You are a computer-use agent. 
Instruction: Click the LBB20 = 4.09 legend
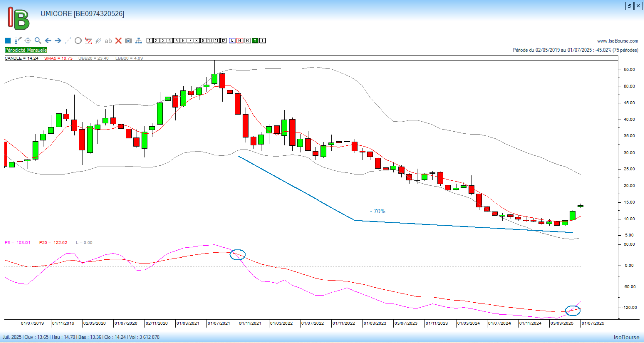pyautogui.click(x=129, y=58)
